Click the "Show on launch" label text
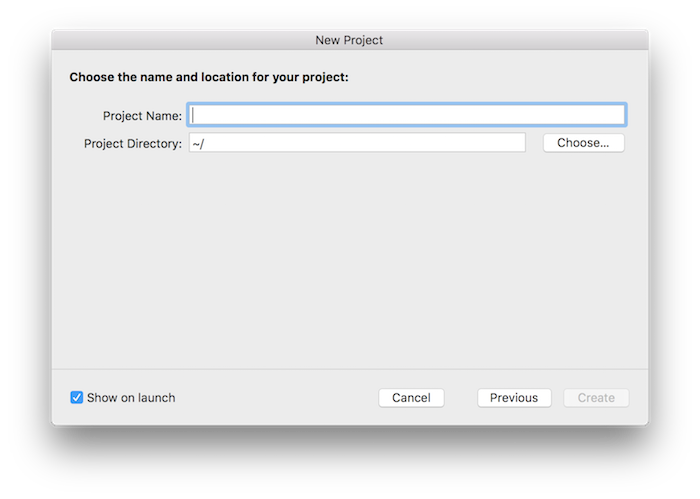700x499 pixels. (131, 398)
